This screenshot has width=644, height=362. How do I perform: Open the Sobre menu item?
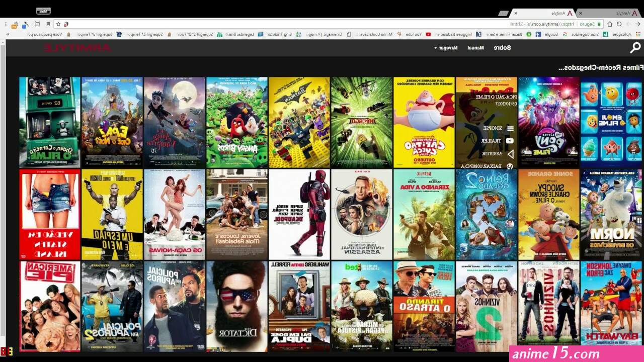pos(502,48)
